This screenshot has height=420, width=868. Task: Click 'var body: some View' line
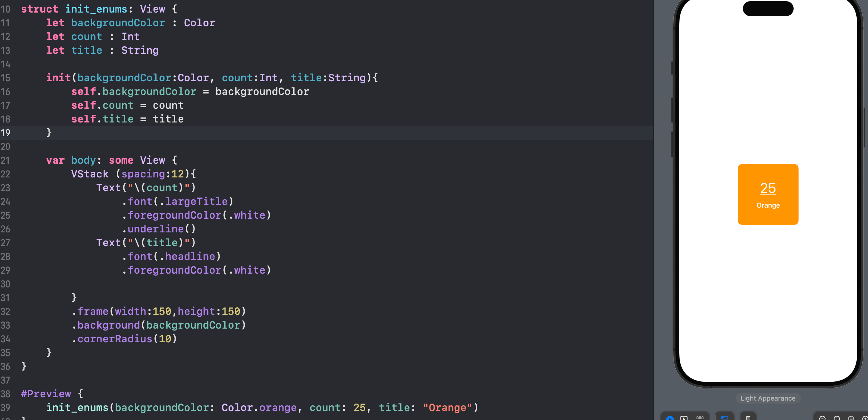click(x=111, y=160)
